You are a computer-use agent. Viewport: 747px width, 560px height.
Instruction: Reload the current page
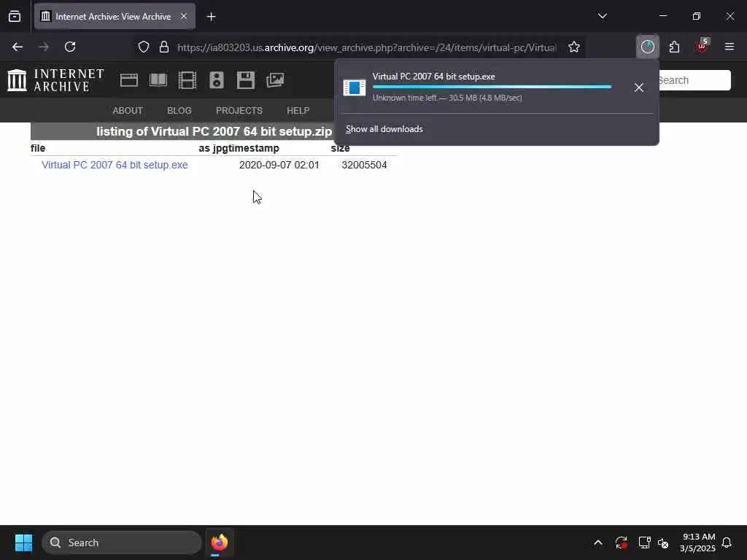click(x=70, y=47)
